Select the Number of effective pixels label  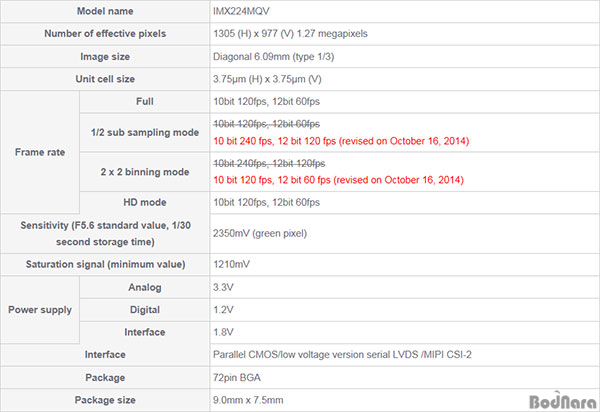105,34
